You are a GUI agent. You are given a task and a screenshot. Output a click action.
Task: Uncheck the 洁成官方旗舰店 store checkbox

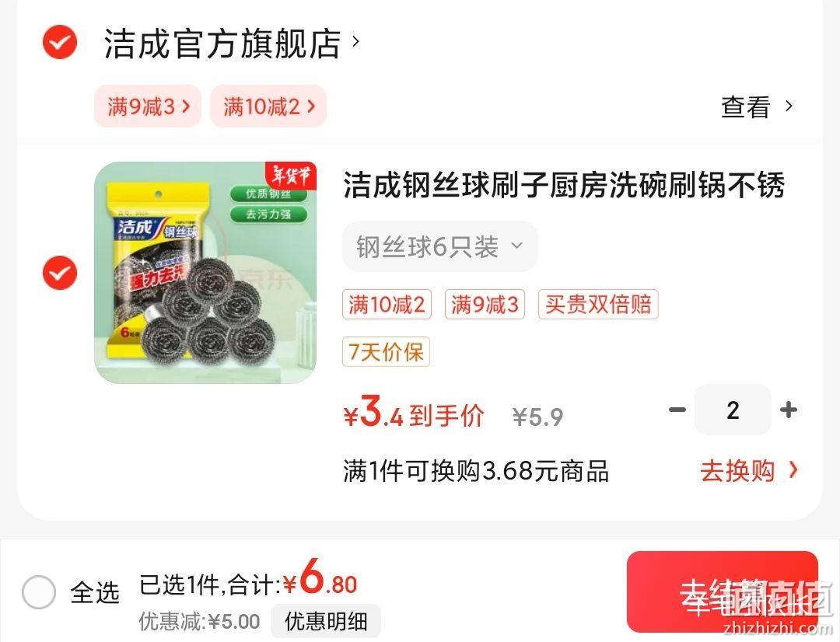pos(60,42)
